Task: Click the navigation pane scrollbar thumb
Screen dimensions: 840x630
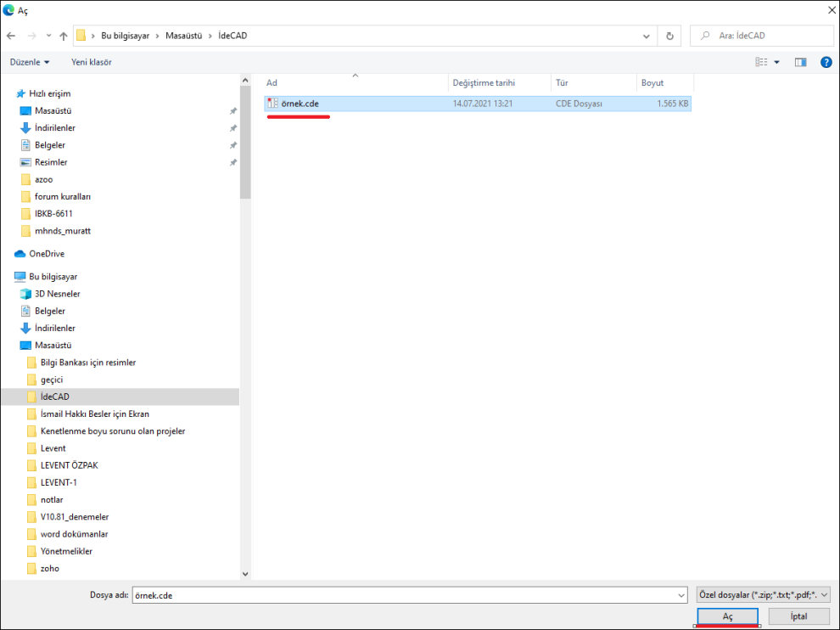Action: point(245,142)
